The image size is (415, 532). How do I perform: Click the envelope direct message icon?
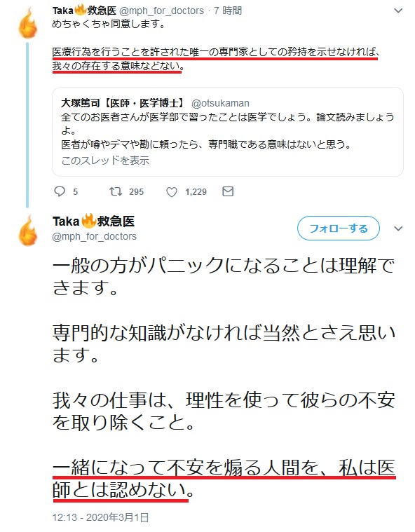228,191
